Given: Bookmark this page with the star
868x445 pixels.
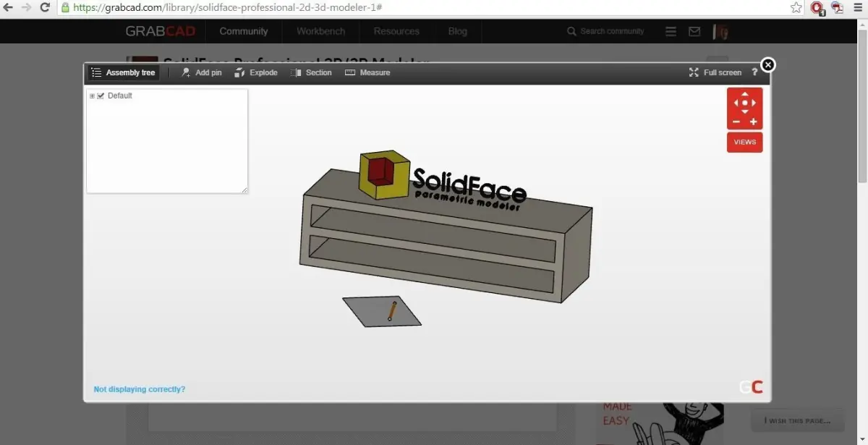Looking at the screenshot, I should tap(796, 7).
